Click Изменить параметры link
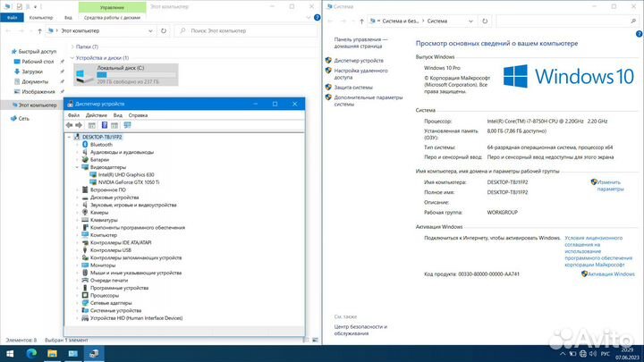 [x=610, y=186]
